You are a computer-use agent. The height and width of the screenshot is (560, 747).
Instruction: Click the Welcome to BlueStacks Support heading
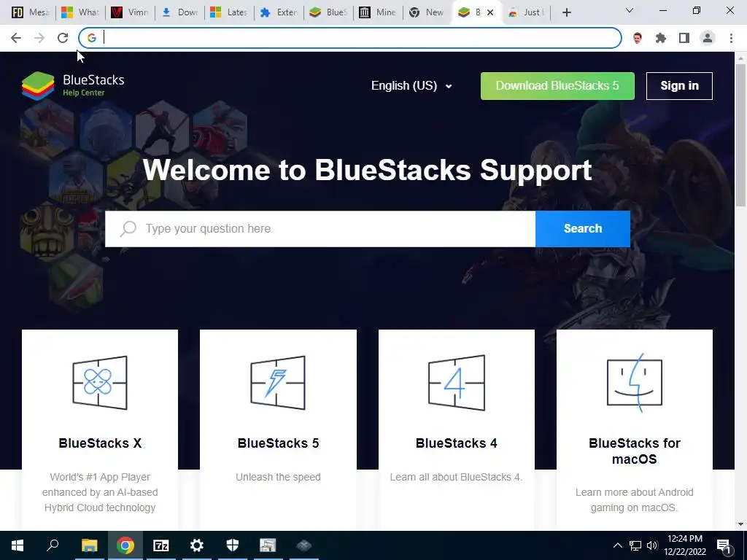[368, 170]
